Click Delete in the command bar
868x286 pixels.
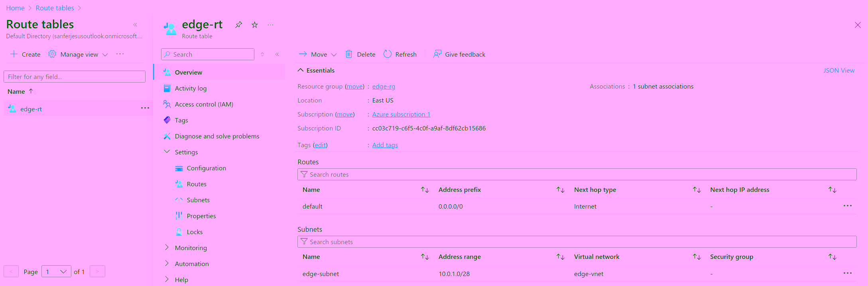point(360,54)
